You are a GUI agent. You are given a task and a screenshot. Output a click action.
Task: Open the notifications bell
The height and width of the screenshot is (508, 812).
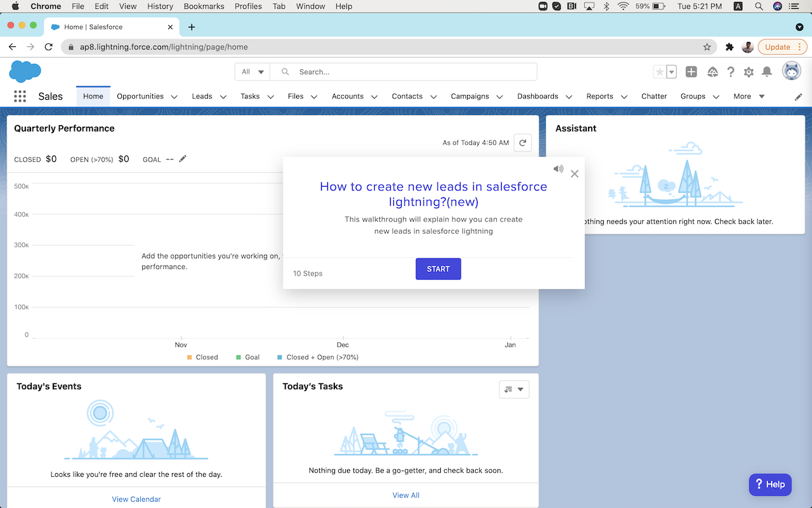[767, 72]
